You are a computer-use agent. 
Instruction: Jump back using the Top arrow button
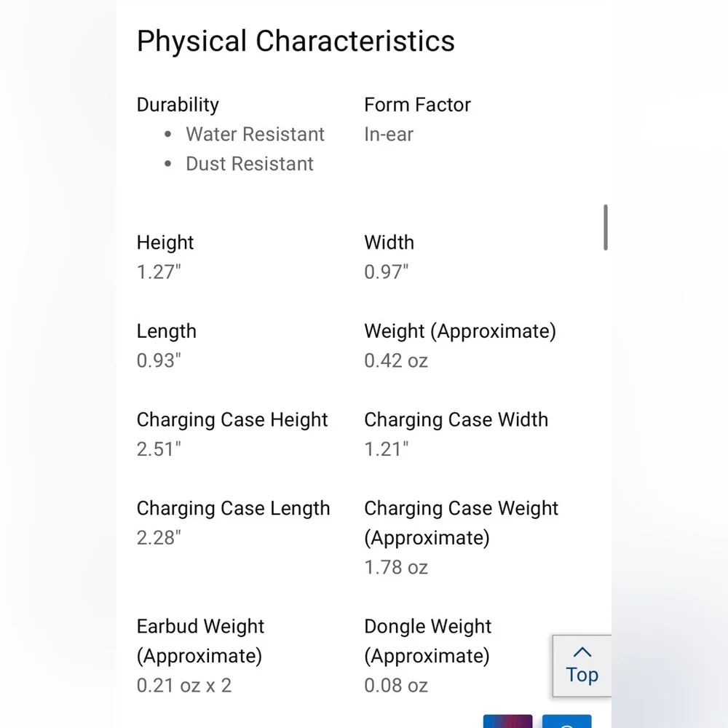coord(582,665)
